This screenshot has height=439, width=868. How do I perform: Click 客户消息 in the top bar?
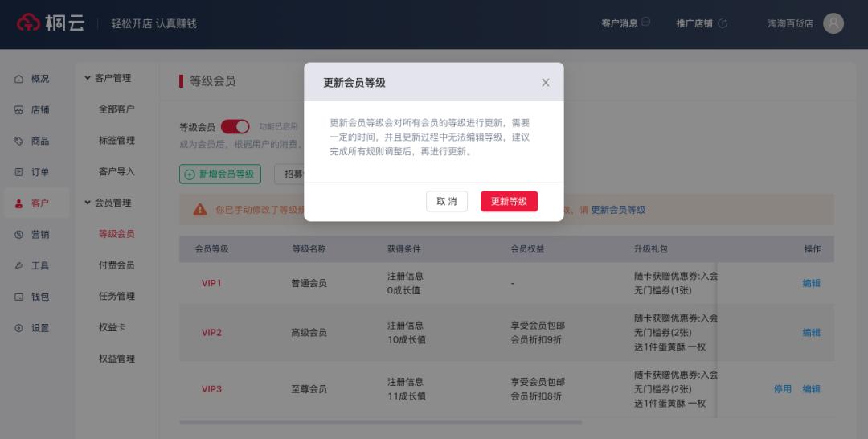(x=620, y=23)
